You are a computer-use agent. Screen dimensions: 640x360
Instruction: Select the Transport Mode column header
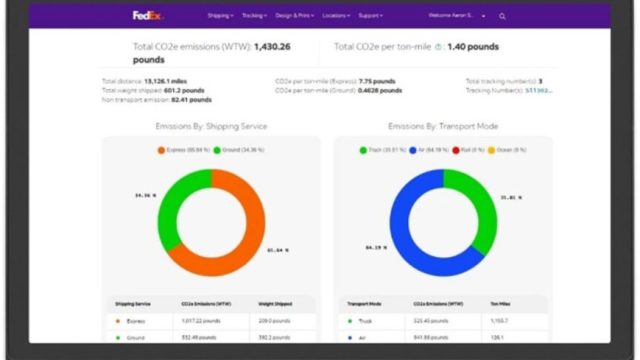364,304
